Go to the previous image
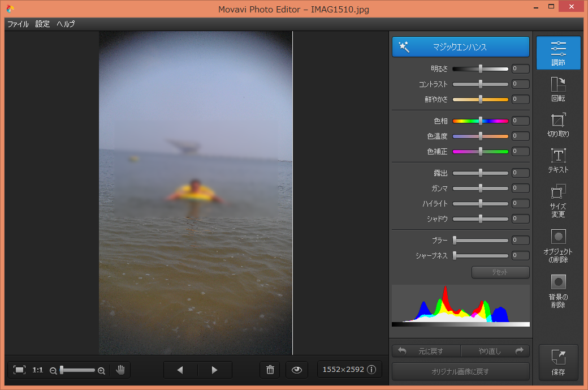The width and height of the screenshot is (588, 390). [180, 370]
